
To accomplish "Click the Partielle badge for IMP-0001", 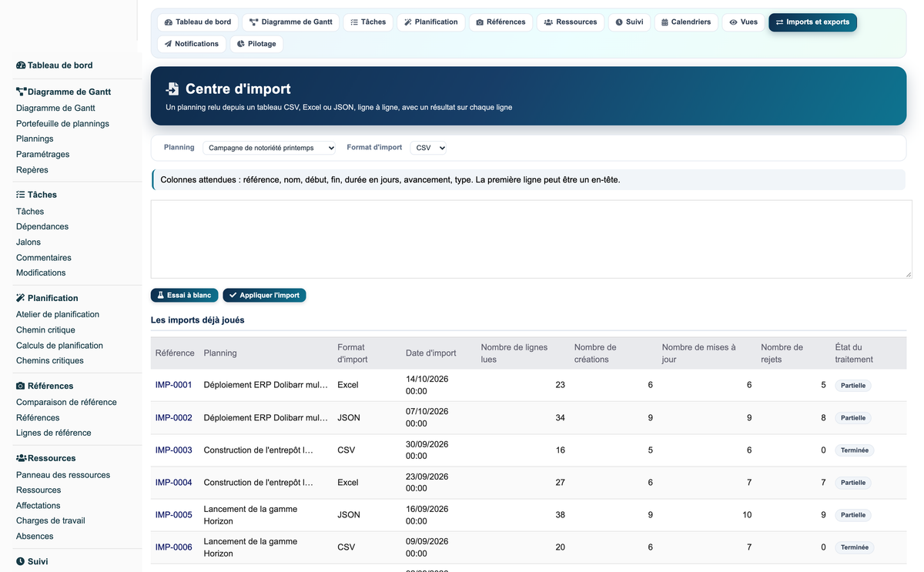I will click(853, 386).
